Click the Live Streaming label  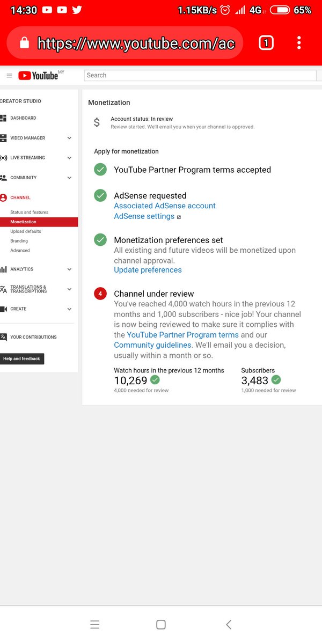[27, 158]
